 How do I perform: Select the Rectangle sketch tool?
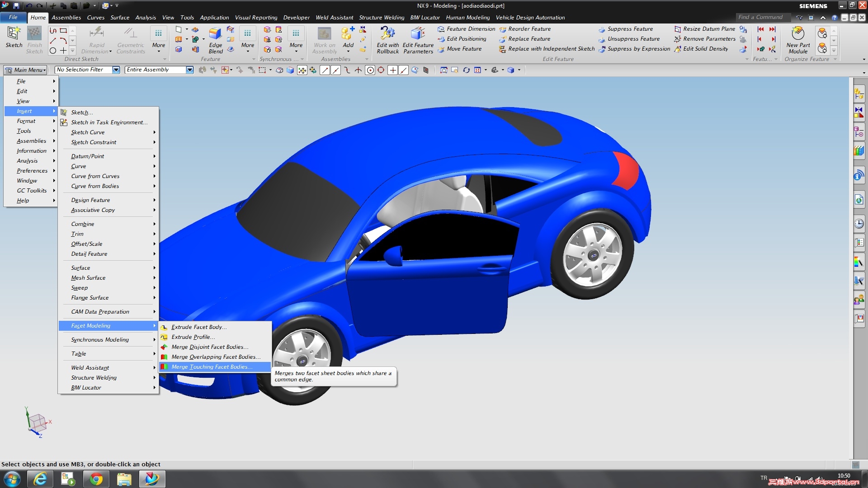click(63, 31)
